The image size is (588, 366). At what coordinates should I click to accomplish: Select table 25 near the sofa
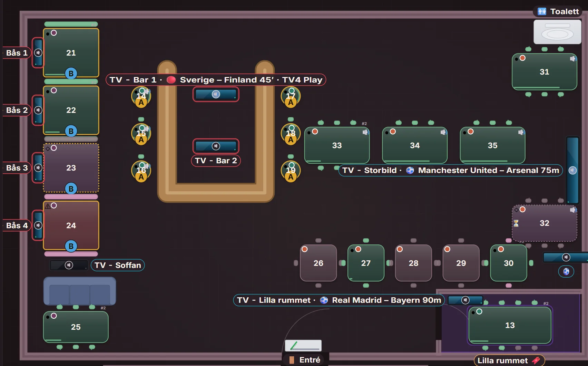pyautogui.click(x=76, y=327)
